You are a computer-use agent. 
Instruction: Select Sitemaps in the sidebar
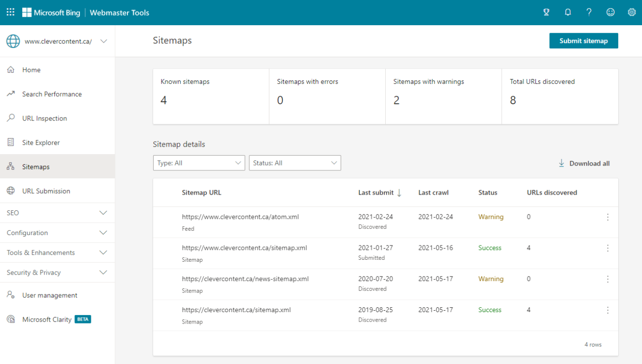click(x=57, y=166)
